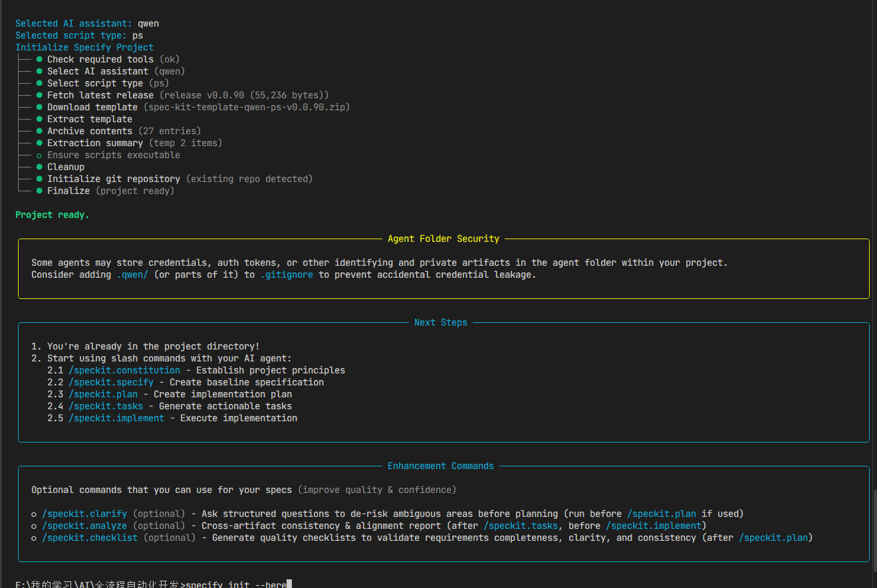Click the green dot beside Extract template
Viewport: 877px width, 588px height.
click(39, 120)
